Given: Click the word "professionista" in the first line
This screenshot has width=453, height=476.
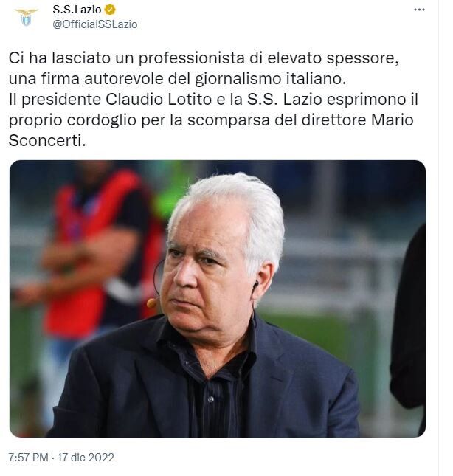Looking at the screenshot, I should [192, 58].
